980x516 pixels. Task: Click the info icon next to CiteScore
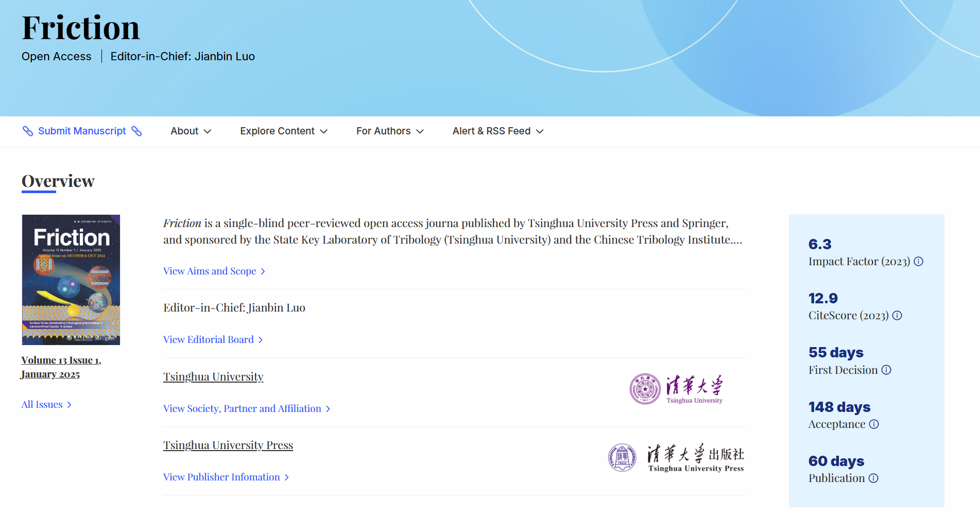point(897,316)
